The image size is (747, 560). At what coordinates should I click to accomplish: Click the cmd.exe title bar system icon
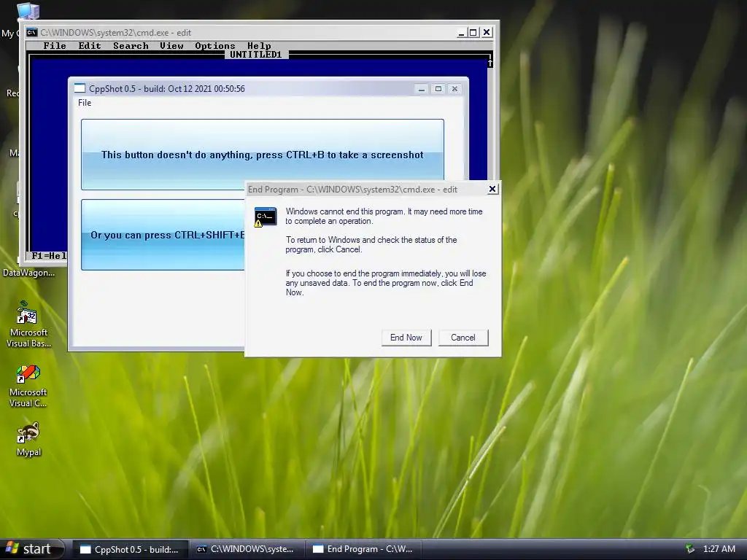pos(31,32)
